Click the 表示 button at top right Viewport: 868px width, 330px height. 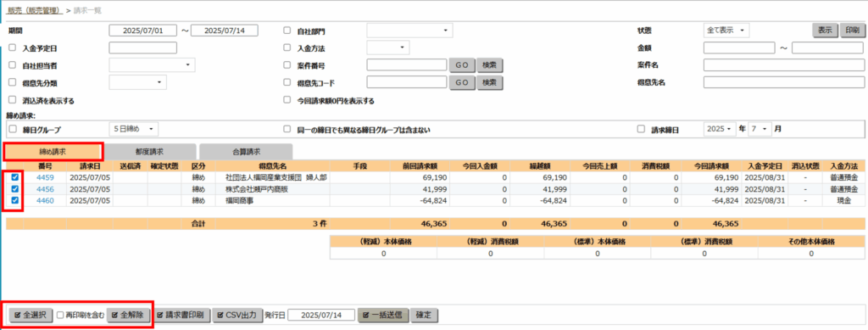(825, 31)
